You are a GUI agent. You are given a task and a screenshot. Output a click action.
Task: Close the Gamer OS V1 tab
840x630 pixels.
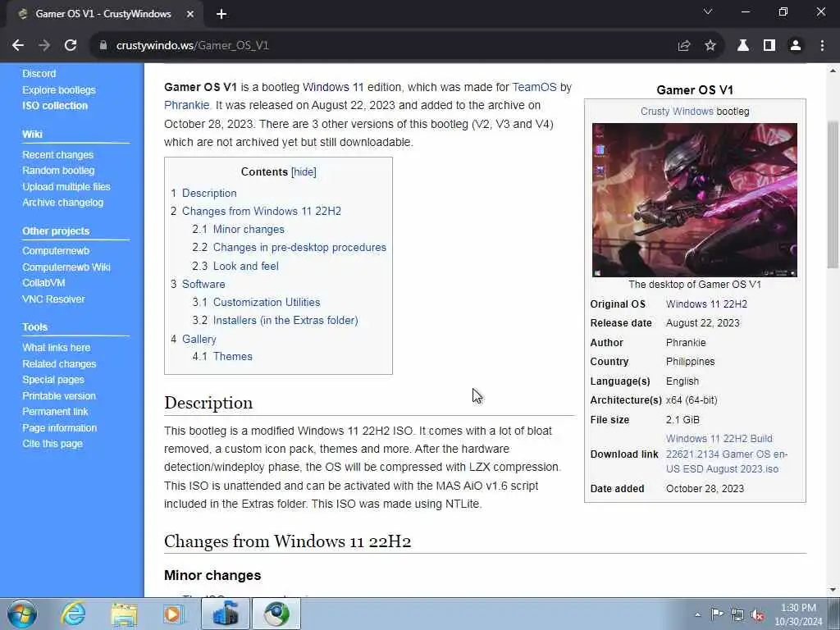tap(189, 15)
